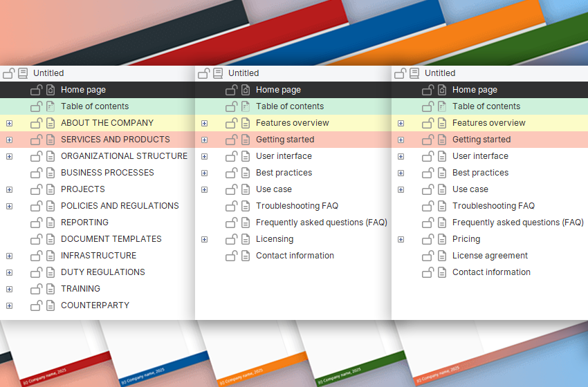The height and width of the screenshot is (387, 588).
Task: Click the lock icon beside BUSINESS PROCESSES
Action: click(x=37, y=173)
